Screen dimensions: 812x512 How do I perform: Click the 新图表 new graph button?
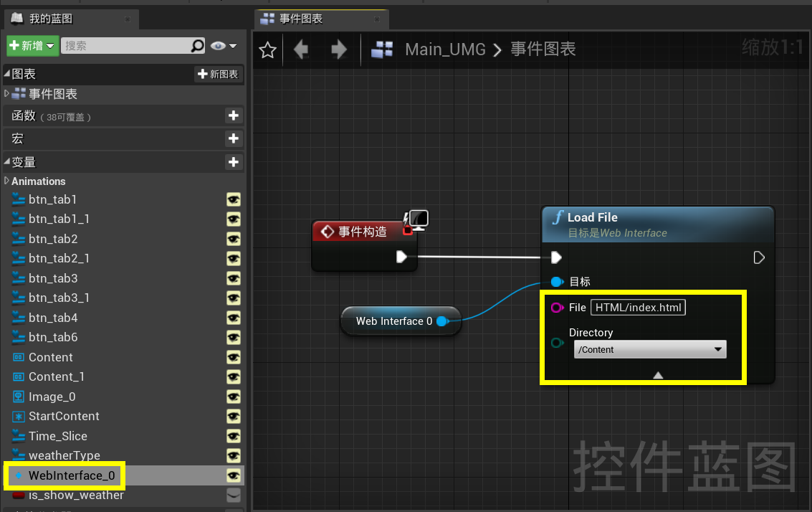point(218,74)
